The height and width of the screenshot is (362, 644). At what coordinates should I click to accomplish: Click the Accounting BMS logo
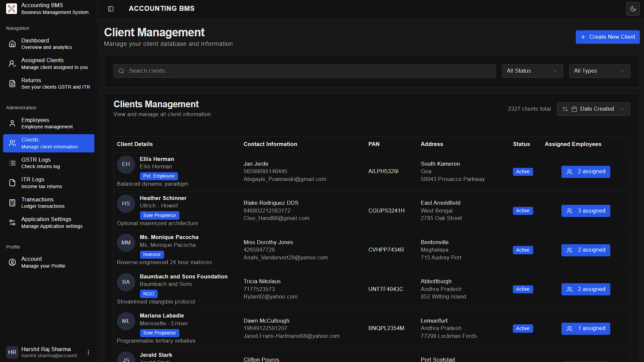pos(11,8)
